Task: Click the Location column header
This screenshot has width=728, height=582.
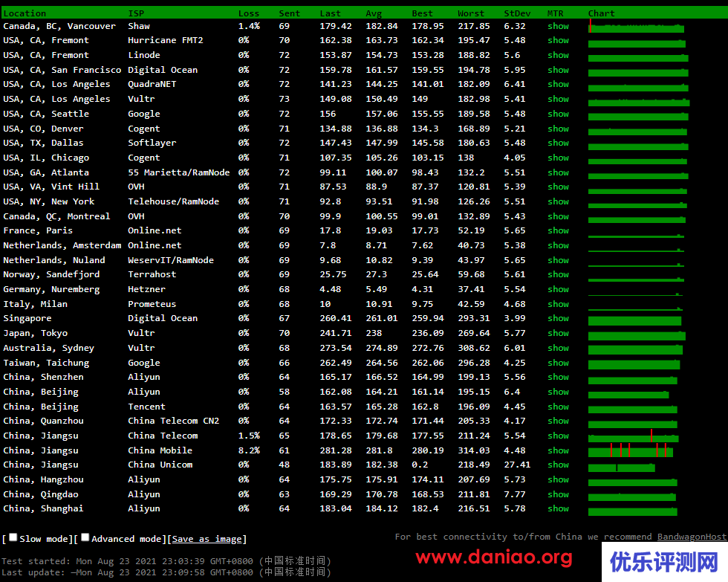Action: tap(25, 13)
